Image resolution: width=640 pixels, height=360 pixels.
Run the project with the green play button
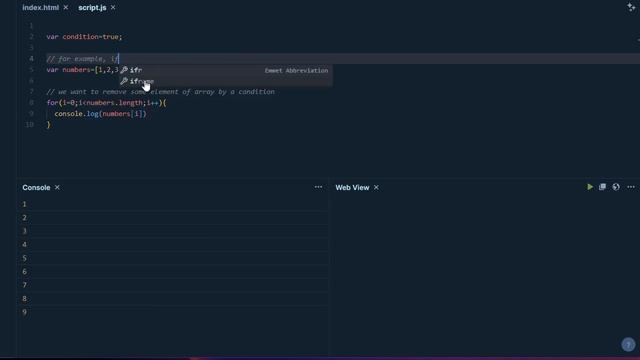pos(590,187)
